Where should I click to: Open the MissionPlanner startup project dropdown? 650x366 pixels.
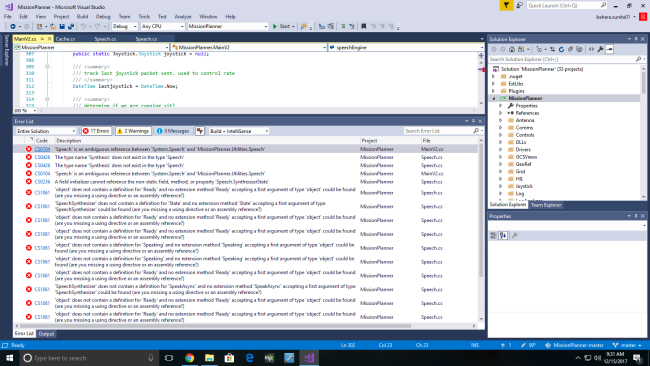click(228, 26)
